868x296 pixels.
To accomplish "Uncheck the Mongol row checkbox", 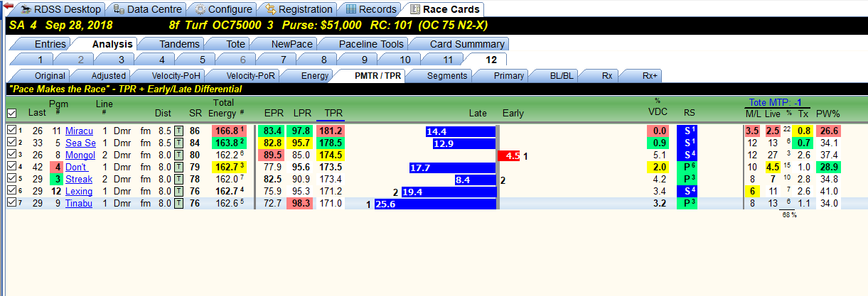I will click(x=11, y=155).
